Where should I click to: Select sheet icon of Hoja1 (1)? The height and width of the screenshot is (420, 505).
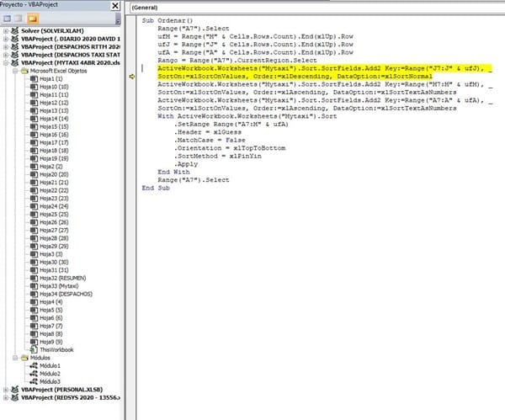(x=34, y=79)
